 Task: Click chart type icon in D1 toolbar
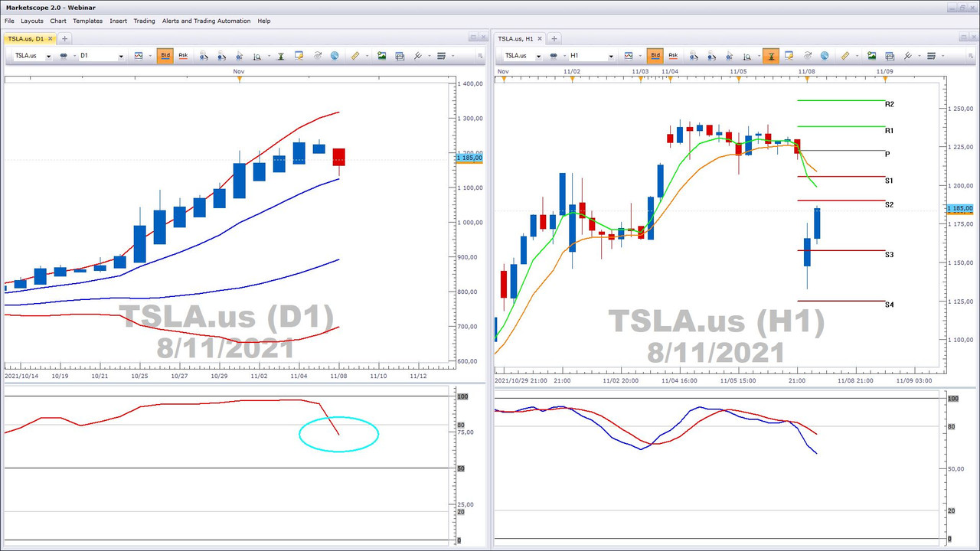point(138,56)
